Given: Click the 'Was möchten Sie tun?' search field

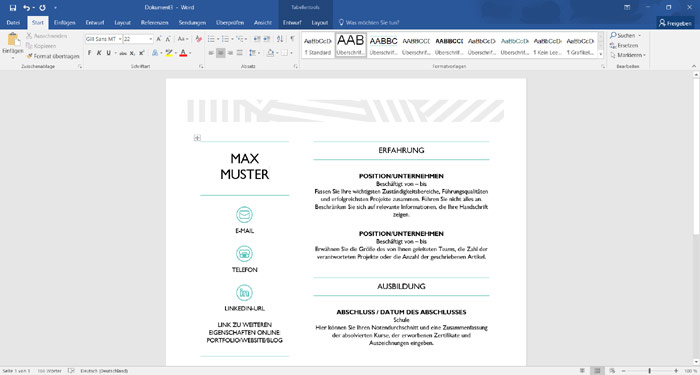Looking at the screenshot, I should [369, 22].
